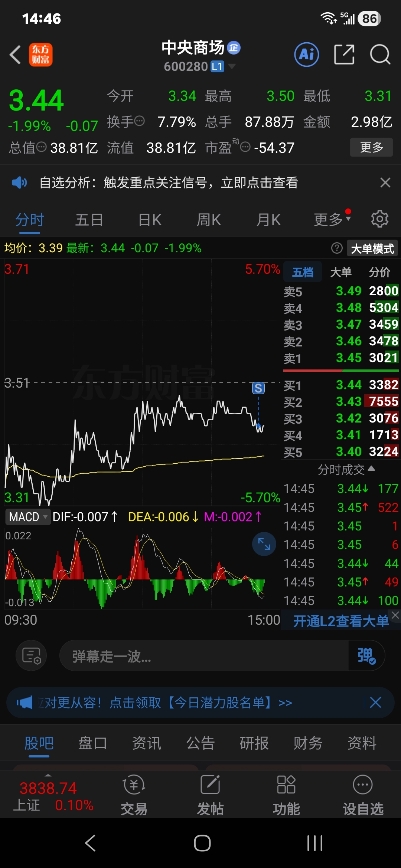Screen dimensions: 401x868
Task: Tap the fullscreen expand chart icon
Action: click(x=264, y=544)
